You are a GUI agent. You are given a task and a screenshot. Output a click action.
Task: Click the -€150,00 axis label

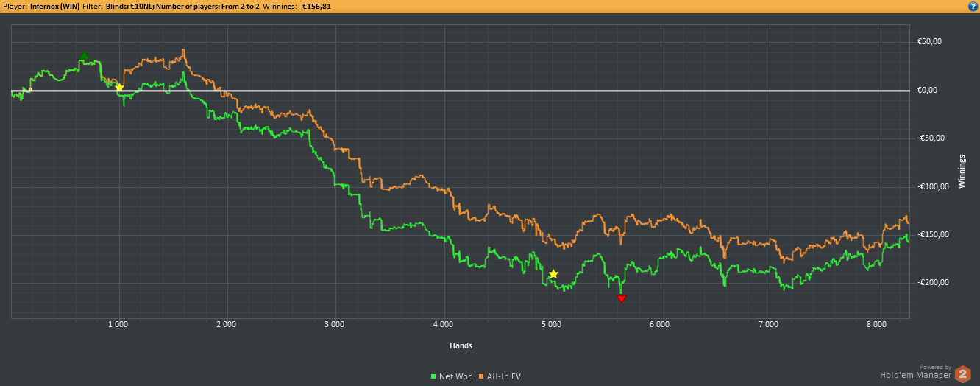[x=931, y=234]
